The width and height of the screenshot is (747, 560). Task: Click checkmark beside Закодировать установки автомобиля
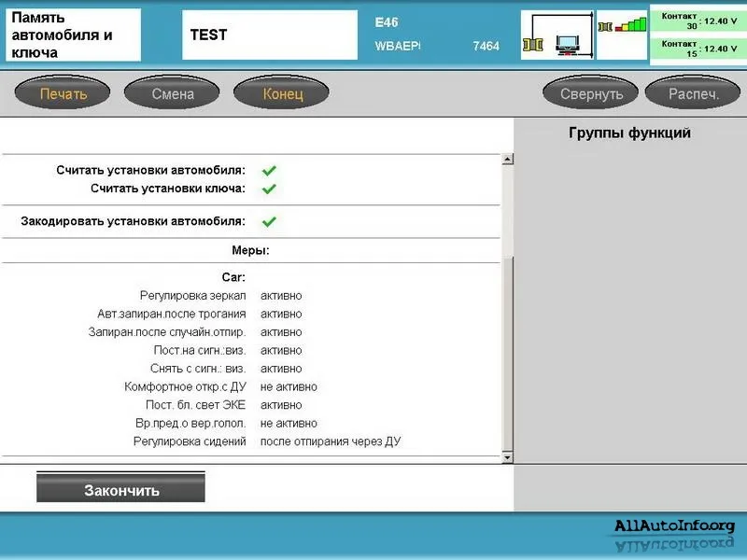[x=269, y=222]
